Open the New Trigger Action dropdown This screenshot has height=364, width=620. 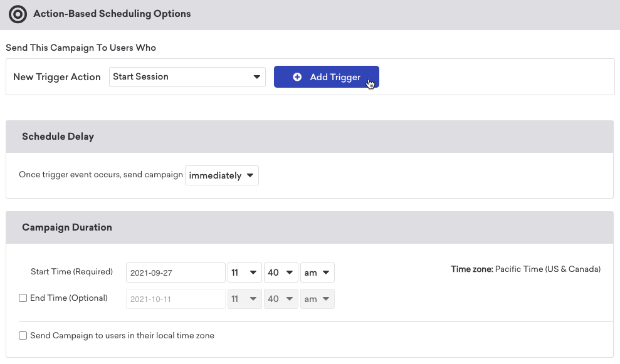point(186,77)
